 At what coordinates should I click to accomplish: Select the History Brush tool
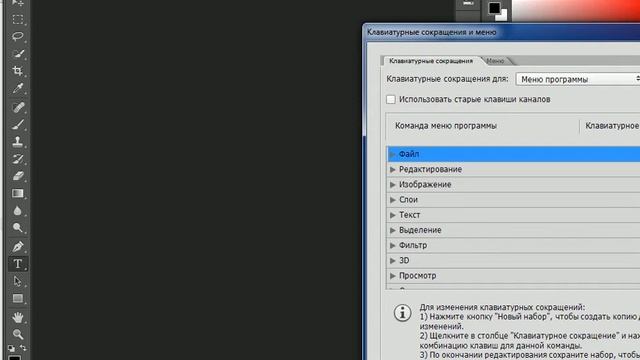point(18,159)
